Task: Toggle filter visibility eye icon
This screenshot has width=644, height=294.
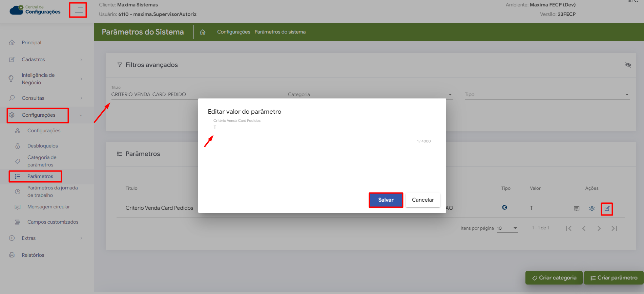Action: 628,65
